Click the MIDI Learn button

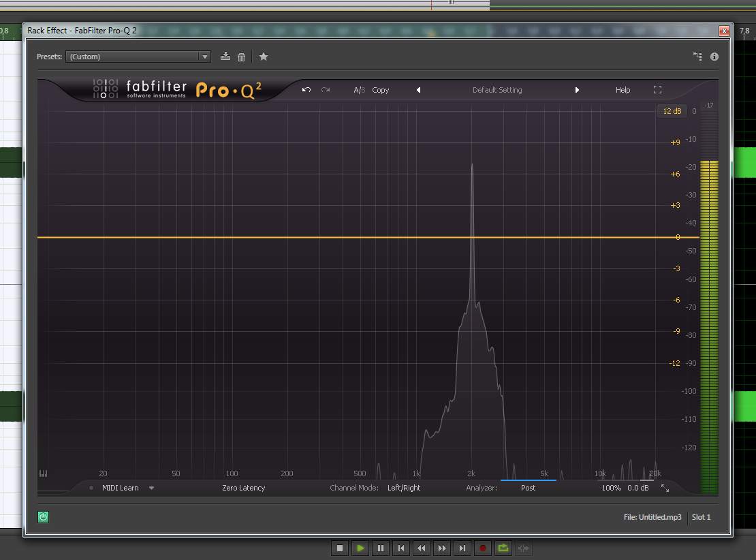click(120, 488)
